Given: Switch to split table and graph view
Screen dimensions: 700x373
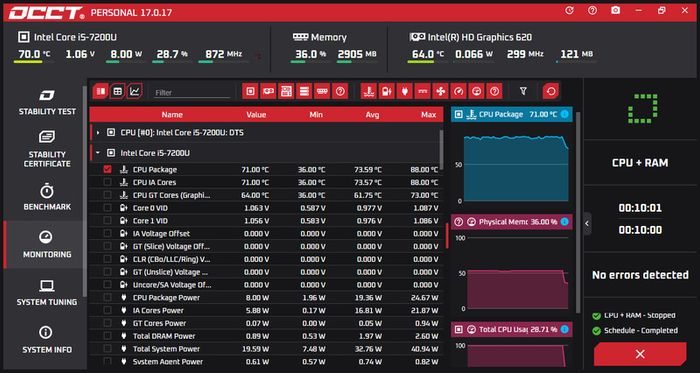Looking at the screenshot, I should coord(100,91).
